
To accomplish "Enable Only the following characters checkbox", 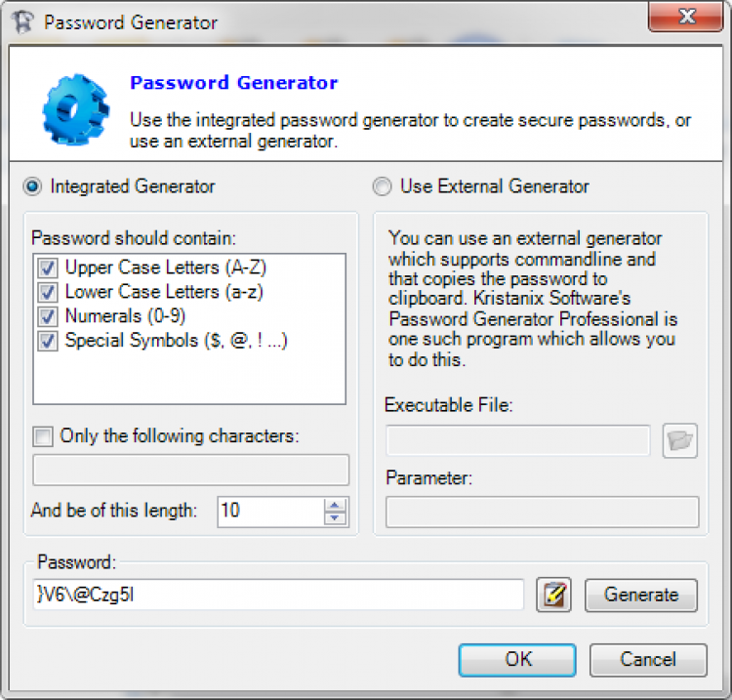I will coord(43,436).
